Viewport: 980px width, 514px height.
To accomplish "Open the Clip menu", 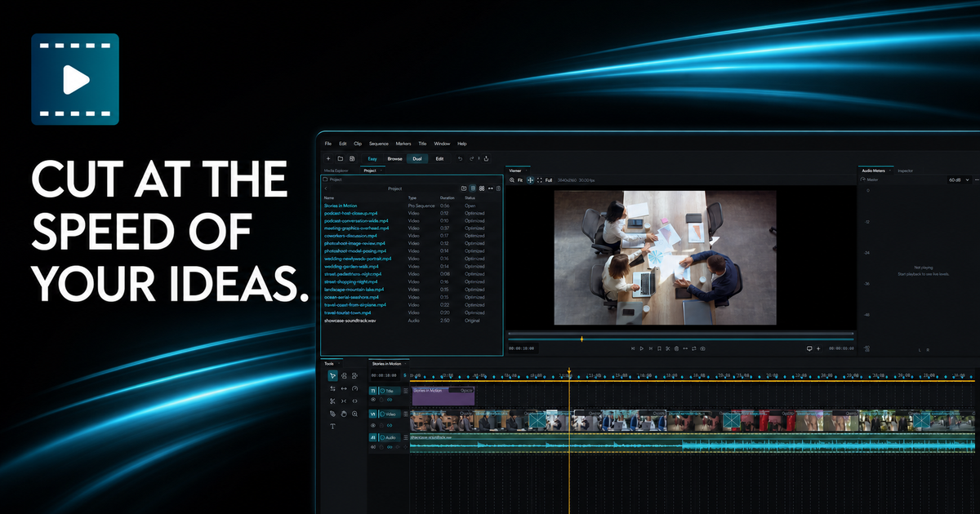I will (x=358, y=144).
